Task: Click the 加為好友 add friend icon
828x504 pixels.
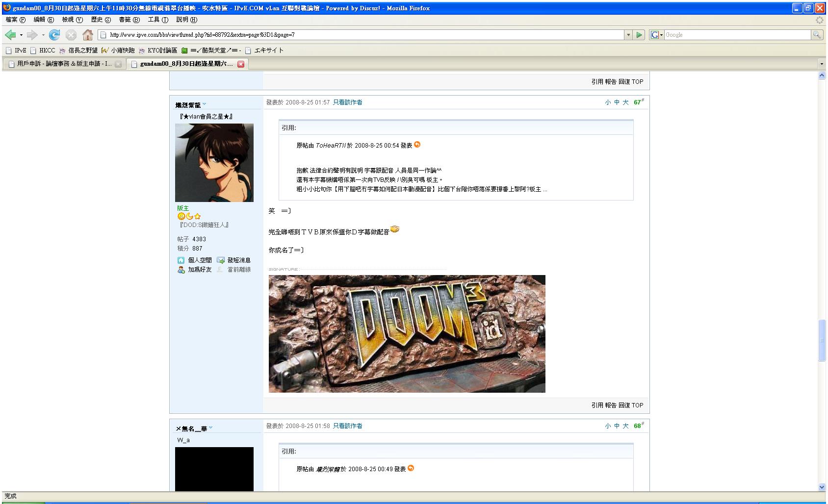Action: click(x=181, y=270)
